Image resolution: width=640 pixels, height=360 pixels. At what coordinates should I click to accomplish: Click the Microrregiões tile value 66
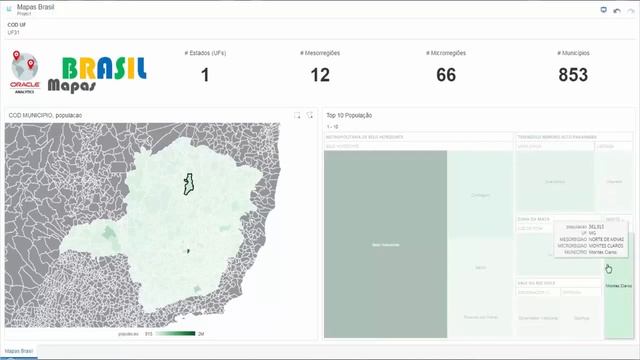pos(446,75)
